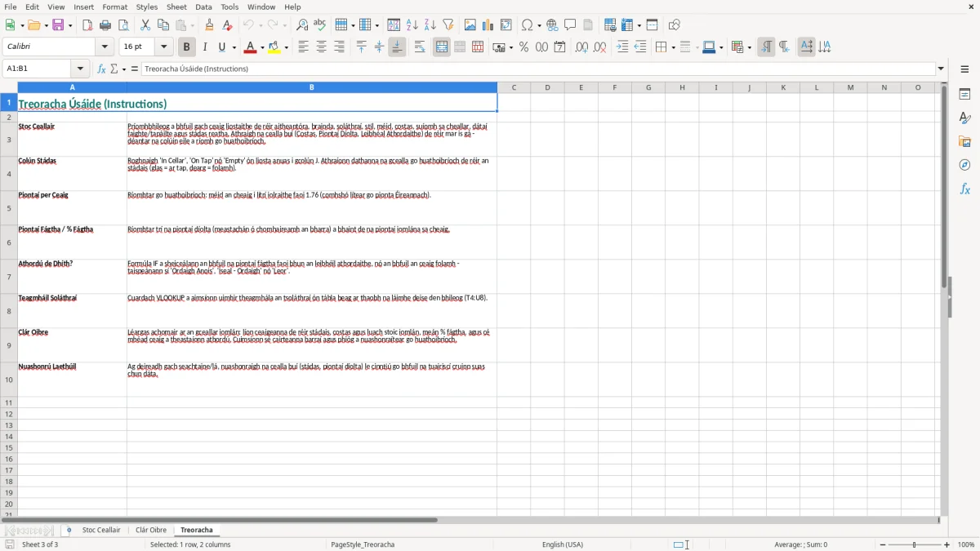Click the horizontal scrollbar
980x551 pixels.
pos(220,520)
